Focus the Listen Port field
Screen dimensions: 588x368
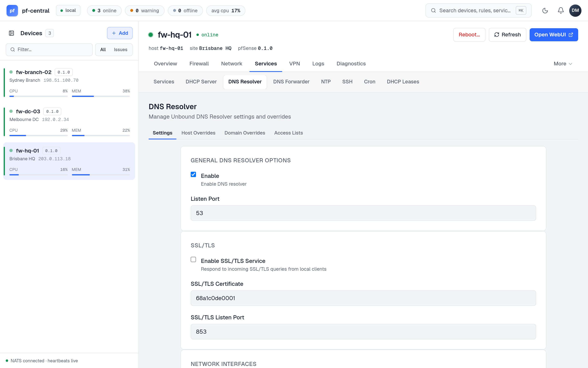[x=363, y=213]
